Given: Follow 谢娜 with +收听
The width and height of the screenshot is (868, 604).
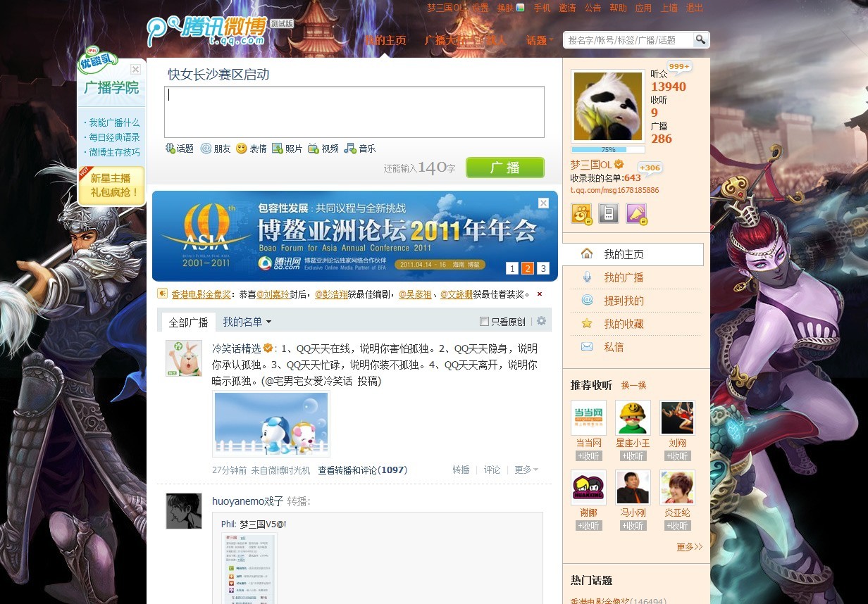Looking at the screenshot, I should coord(588,526).
